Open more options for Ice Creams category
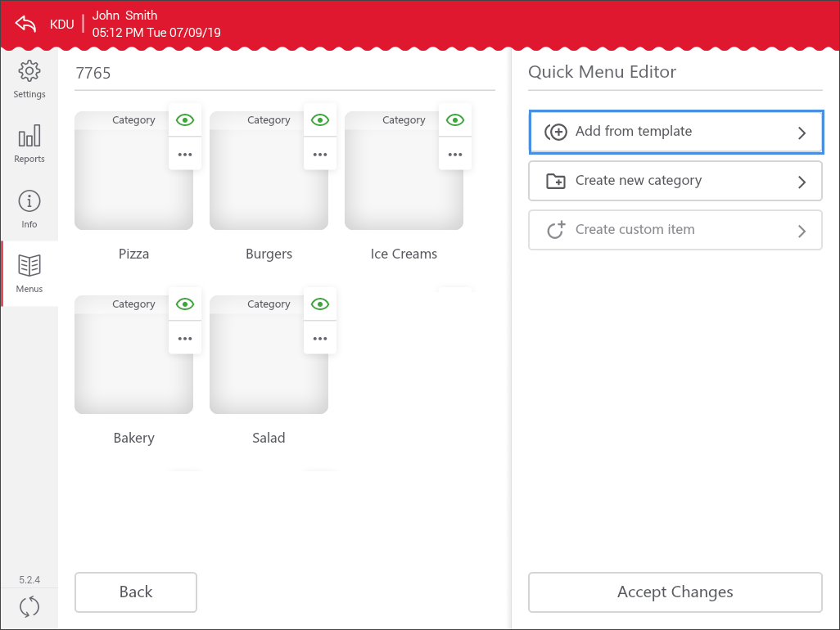This screenshot has height=630, width=840. click(455, 154)
